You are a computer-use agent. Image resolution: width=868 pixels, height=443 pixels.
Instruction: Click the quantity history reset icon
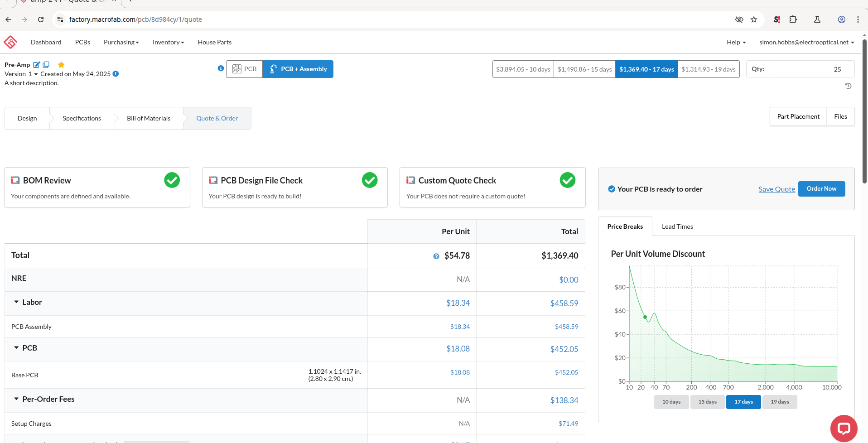(848, 86)
